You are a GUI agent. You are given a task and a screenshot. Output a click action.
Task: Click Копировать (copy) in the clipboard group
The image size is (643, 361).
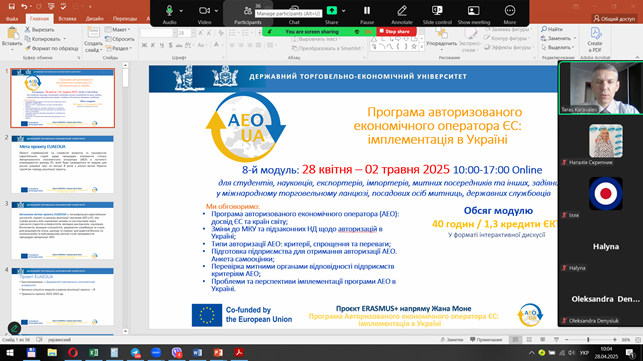coord(43,39)
